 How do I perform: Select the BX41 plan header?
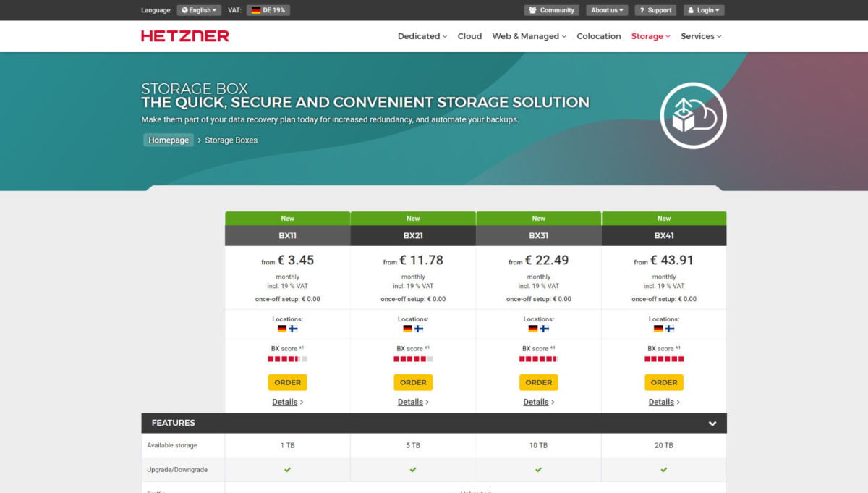click(664, 235)
